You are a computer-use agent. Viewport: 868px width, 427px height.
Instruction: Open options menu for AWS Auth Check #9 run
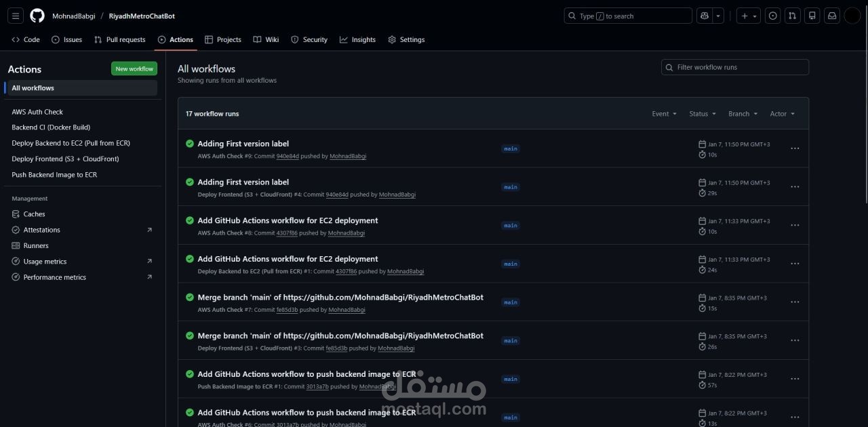795,148
